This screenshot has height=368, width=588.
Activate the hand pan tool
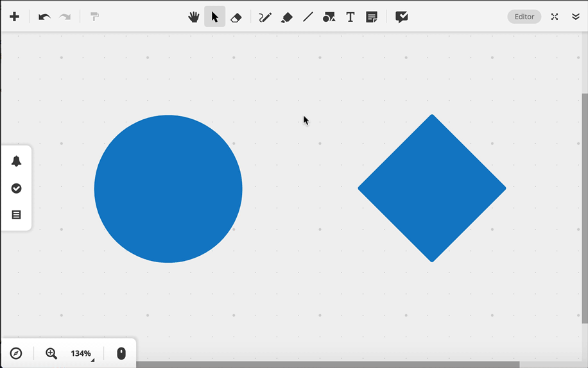(193, 17)
